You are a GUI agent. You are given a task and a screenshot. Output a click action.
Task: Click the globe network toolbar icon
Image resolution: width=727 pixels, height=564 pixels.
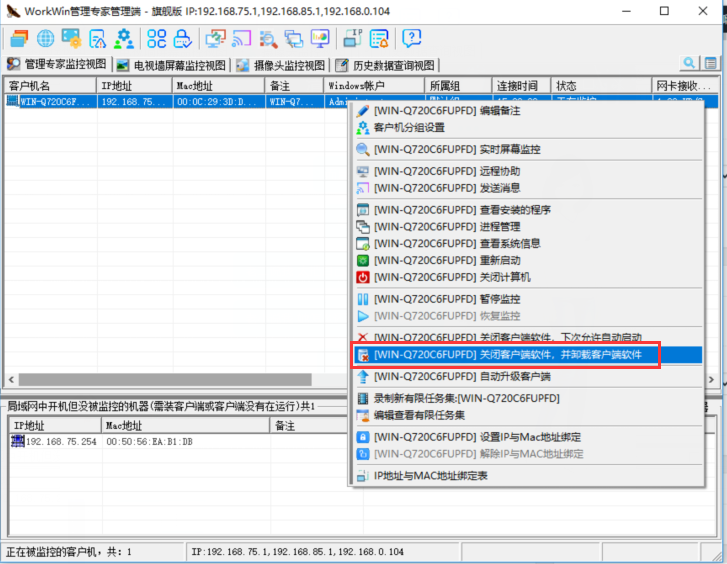click(45, 38)
